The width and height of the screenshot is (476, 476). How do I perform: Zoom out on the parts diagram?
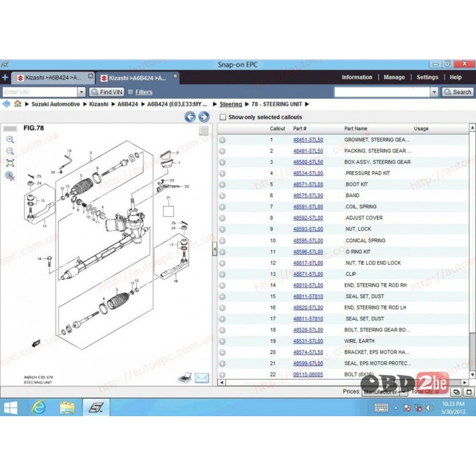point(10,151)
